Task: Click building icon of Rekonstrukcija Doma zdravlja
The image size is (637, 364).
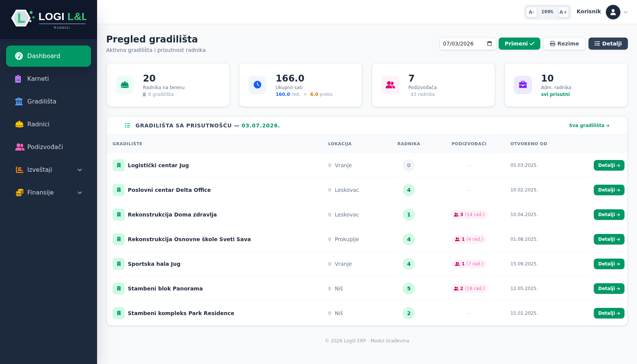Action: [x=119, y=215]
